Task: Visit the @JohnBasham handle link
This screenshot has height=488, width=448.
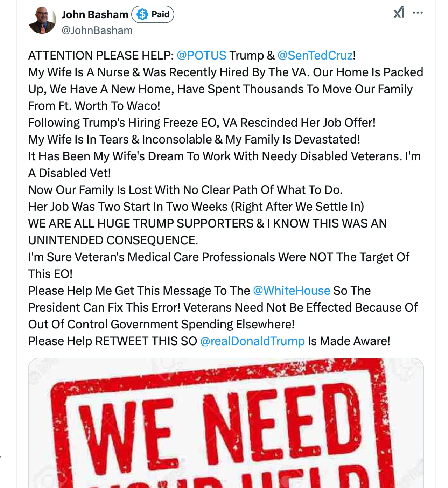Action: (97, 30)
